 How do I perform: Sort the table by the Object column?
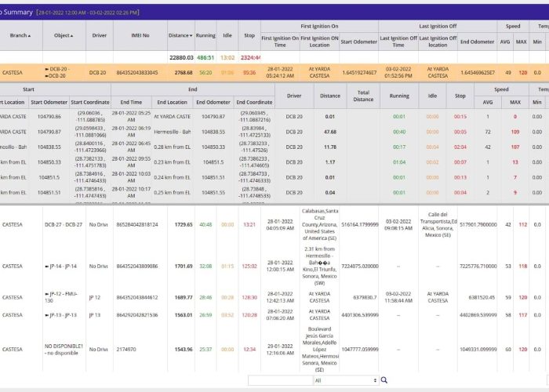pos(64,35)
